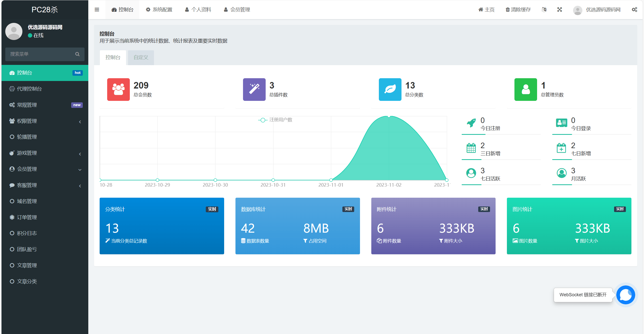This screenshot has height=334, width=644.
Task: Expand the 客服管理 sidebar menu
Action: (x=45, y=185)
